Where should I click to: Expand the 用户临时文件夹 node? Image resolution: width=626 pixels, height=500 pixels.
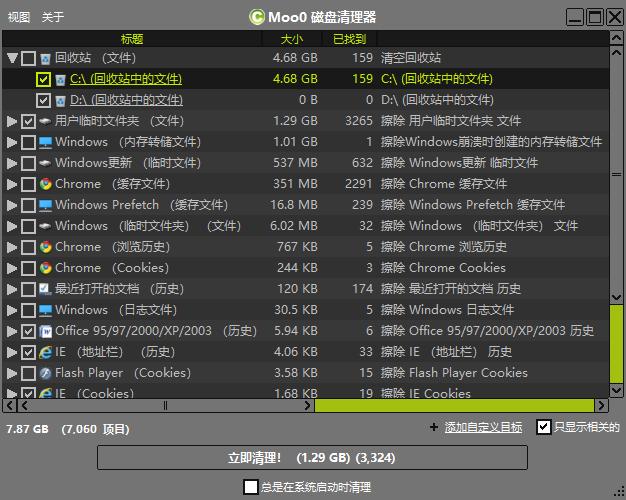click(12, 121)
